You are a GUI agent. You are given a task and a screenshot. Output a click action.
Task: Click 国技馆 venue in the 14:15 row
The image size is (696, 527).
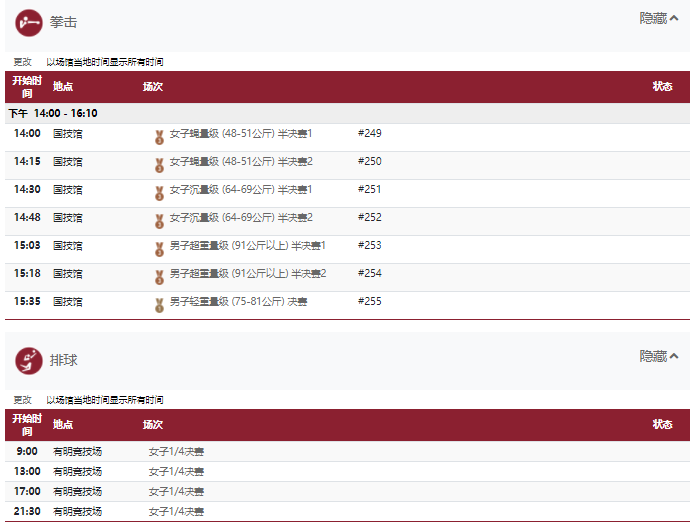pos(68,162)
